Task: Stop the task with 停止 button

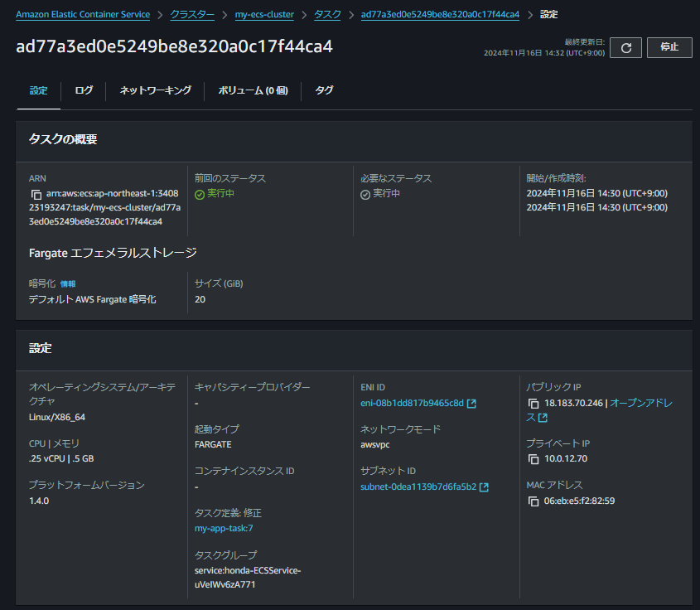Action: coord(669,48)
